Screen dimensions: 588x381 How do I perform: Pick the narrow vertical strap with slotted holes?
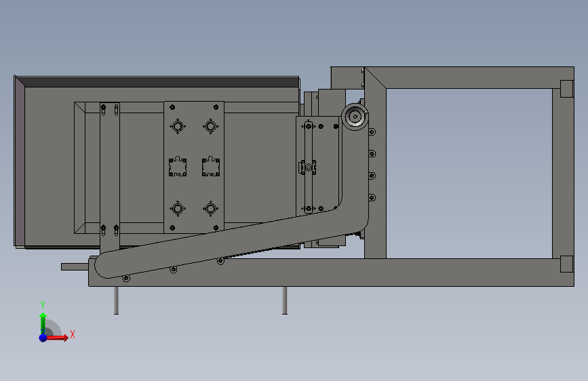pos(110,178)
